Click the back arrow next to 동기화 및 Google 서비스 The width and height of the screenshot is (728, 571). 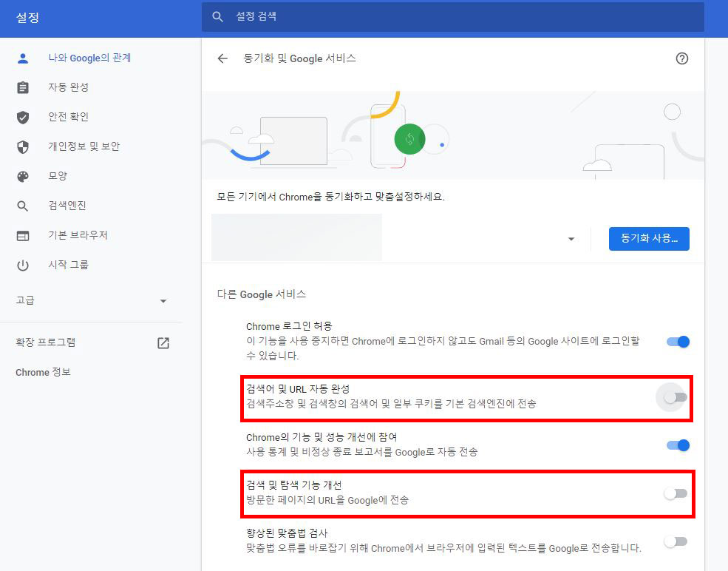(x=223, y=58)
